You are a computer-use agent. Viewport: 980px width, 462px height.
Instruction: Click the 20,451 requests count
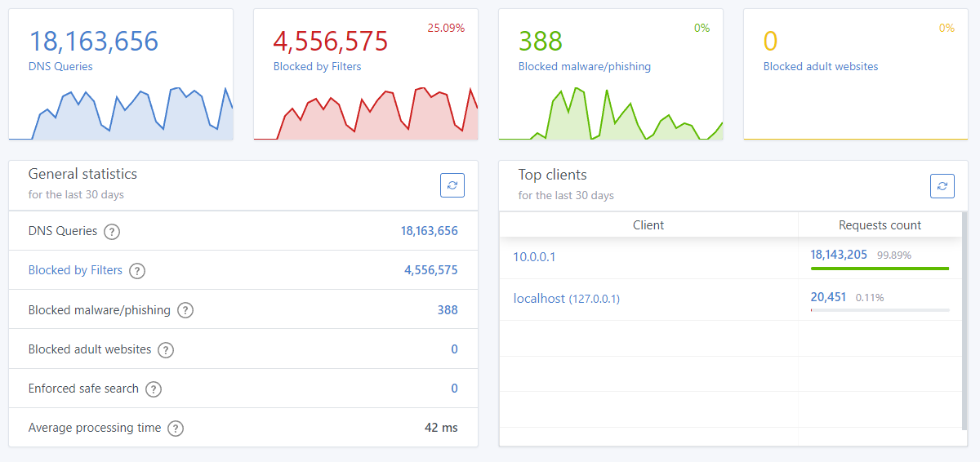828,297
